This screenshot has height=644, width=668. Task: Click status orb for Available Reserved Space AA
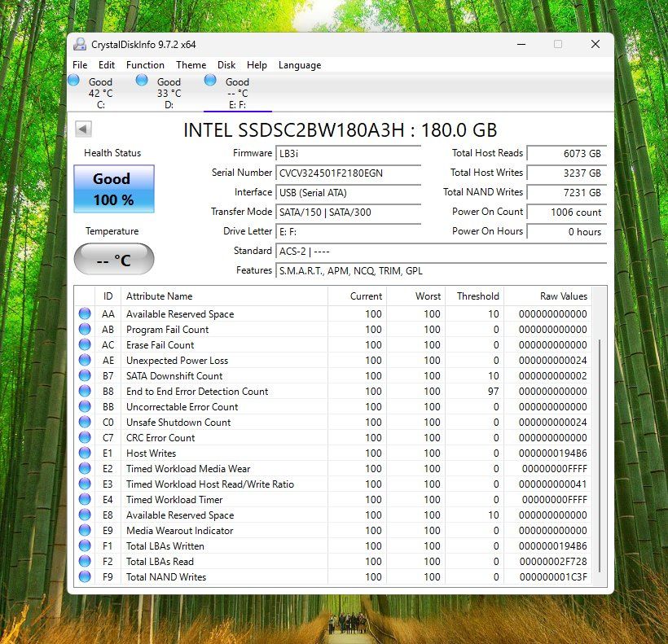click(x=85, y=313)
